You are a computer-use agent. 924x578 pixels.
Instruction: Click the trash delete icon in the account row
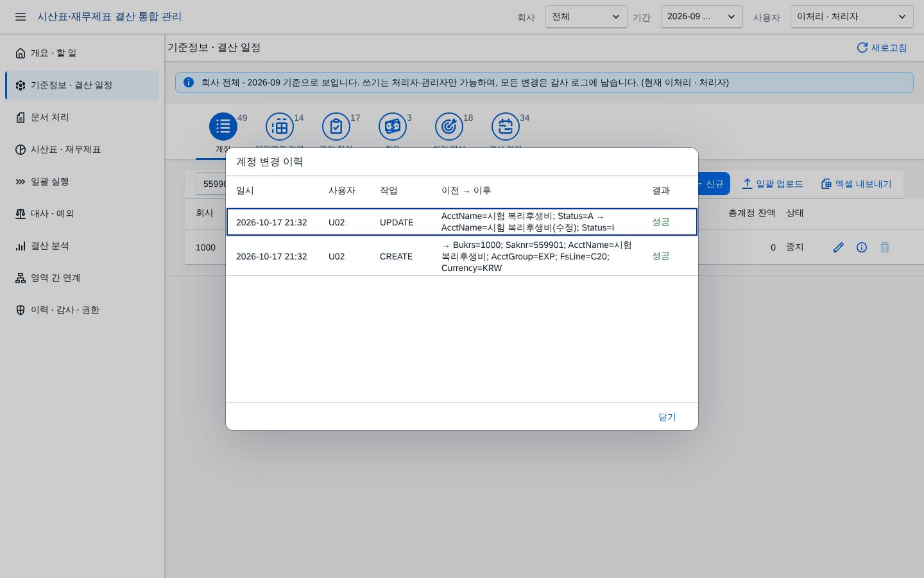[x=885, y=247]
